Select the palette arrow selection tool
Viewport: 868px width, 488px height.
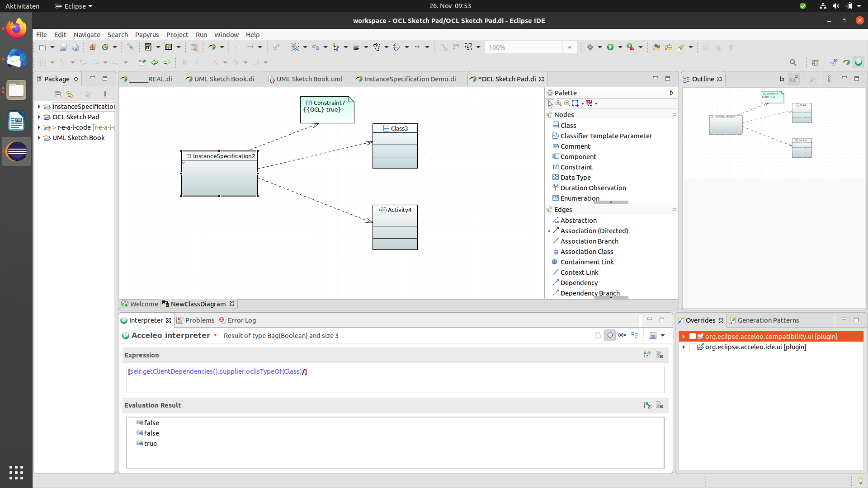tap(550, 103)
